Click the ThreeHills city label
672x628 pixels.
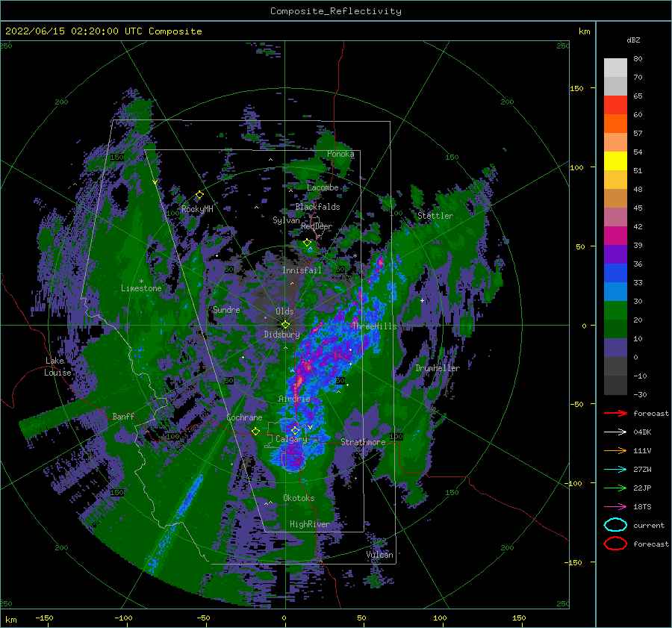click(x=374, y=326)
